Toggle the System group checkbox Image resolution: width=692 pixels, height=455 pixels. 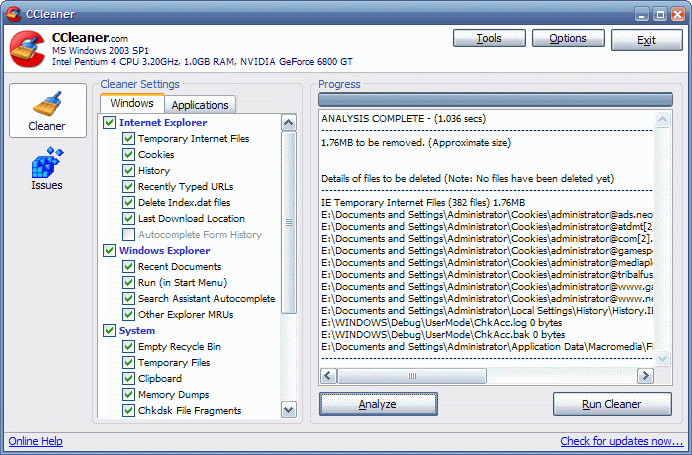pos(109,331)
